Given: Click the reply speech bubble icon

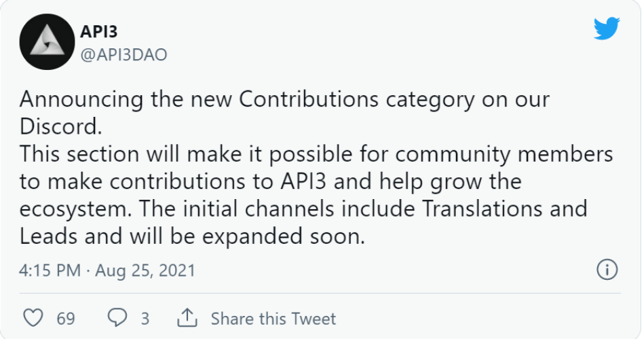Looking at the screenshot, I should tap(118, 318).
